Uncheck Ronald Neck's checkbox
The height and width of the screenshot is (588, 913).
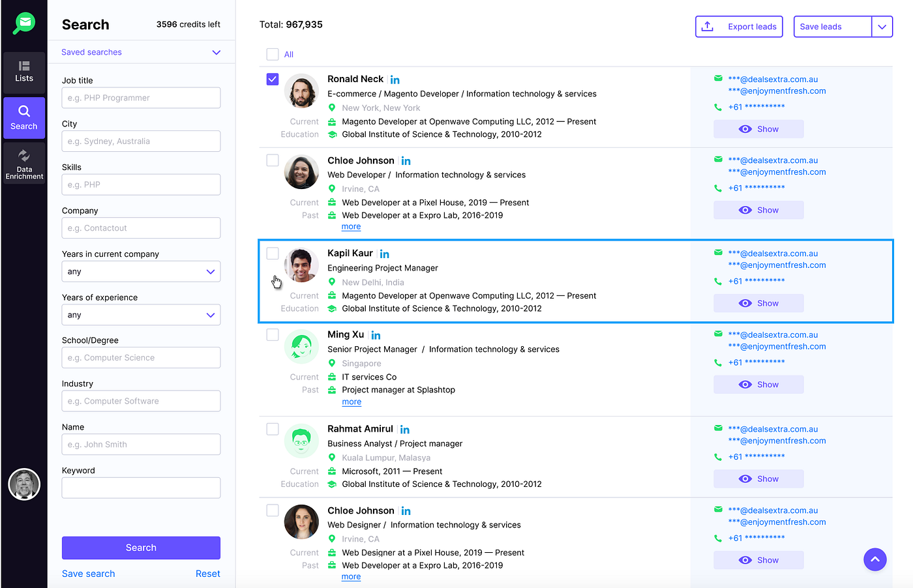(x=273, y=79)
